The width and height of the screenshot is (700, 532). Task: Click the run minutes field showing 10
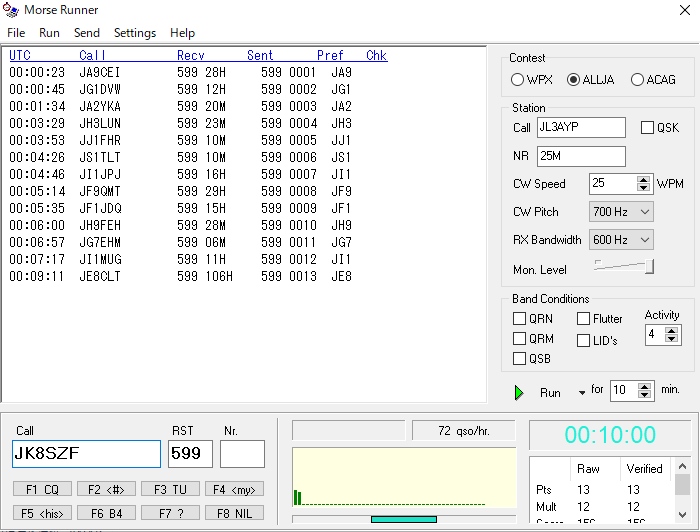tap(624, 391)
